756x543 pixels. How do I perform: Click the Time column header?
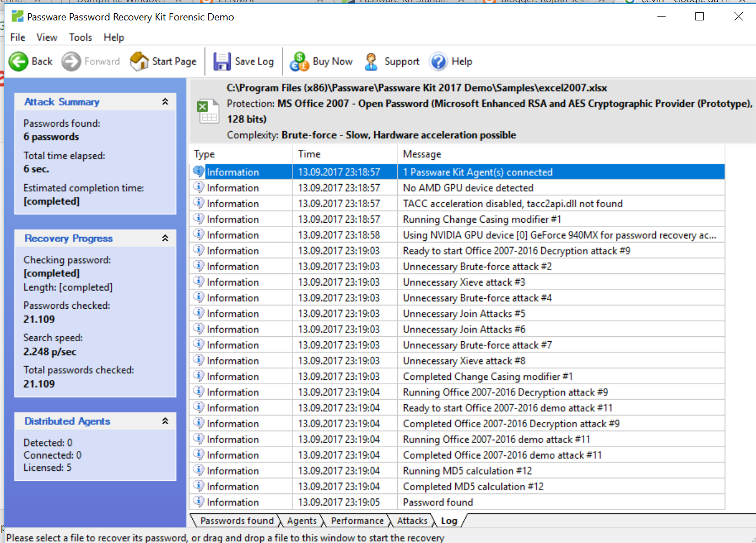coord(307,154)
